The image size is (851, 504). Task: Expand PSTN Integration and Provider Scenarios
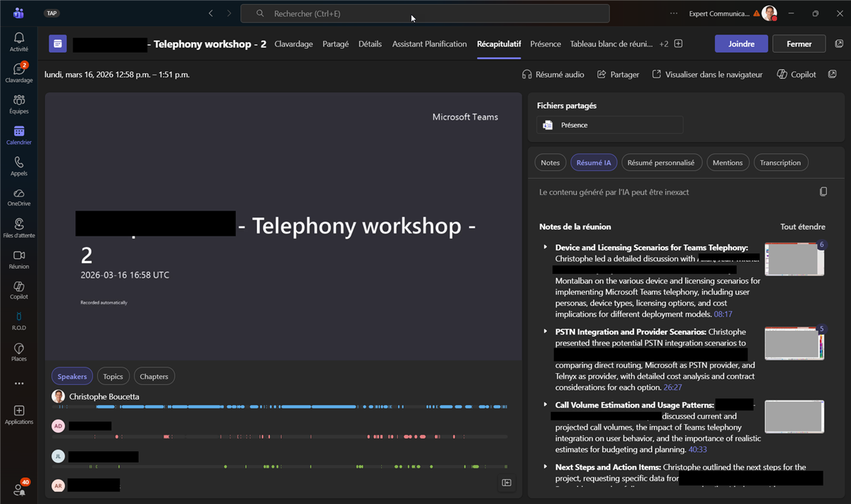(x=545, y=332)
